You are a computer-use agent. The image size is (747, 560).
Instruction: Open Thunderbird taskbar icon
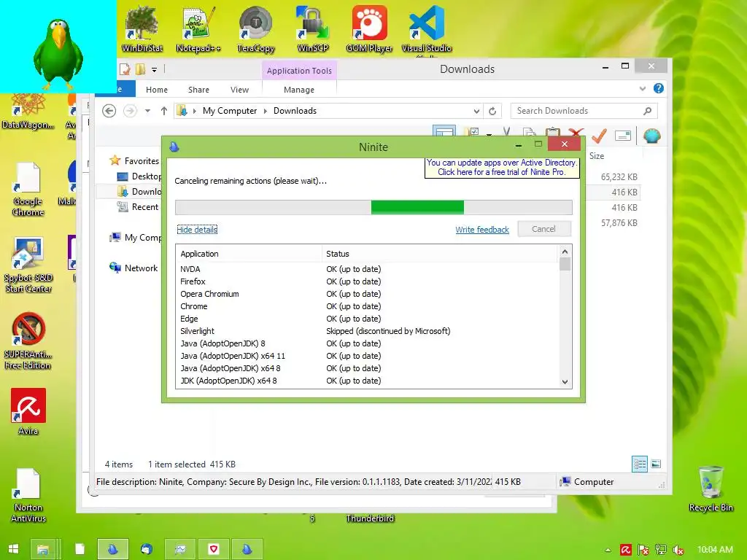tap(146, 549)
